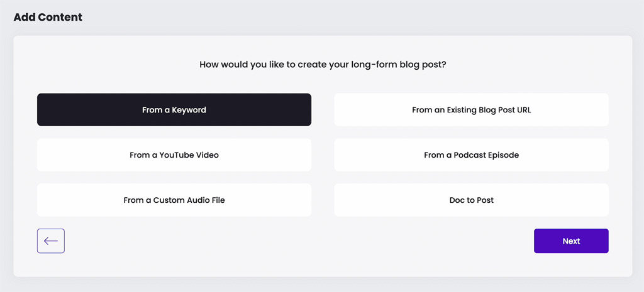Use a custom audio file as source
Image resolution: width=644 pixels, height=292 pixels.
point(174,200)
